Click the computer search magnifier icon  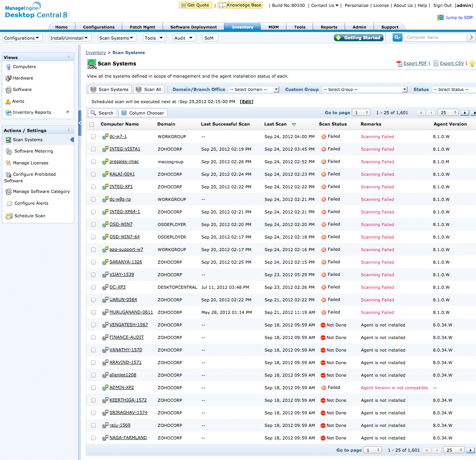point(398,37)
